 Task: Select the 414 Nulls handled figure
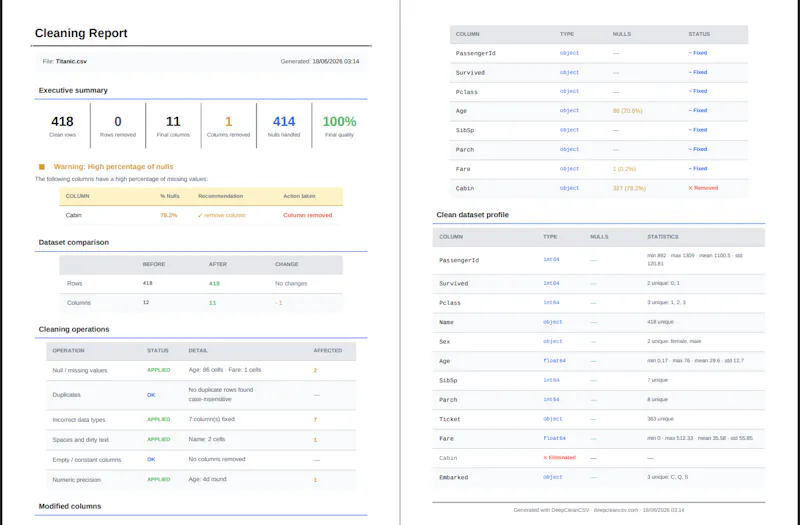point(284,121)
